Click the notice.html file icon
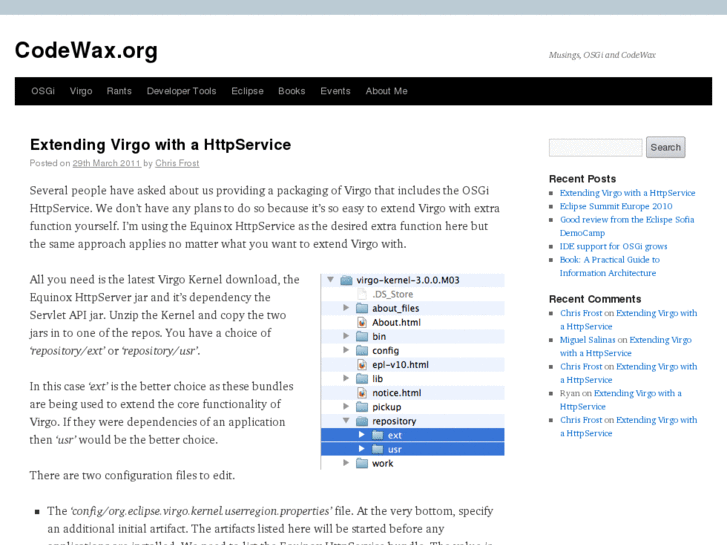 362,393
